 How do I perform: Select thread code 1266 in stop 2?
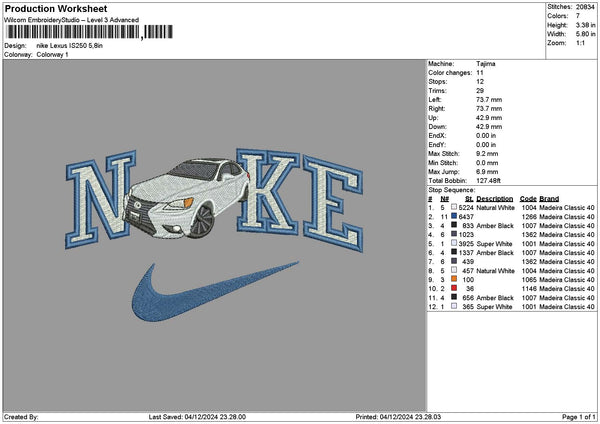pos(529,217)
